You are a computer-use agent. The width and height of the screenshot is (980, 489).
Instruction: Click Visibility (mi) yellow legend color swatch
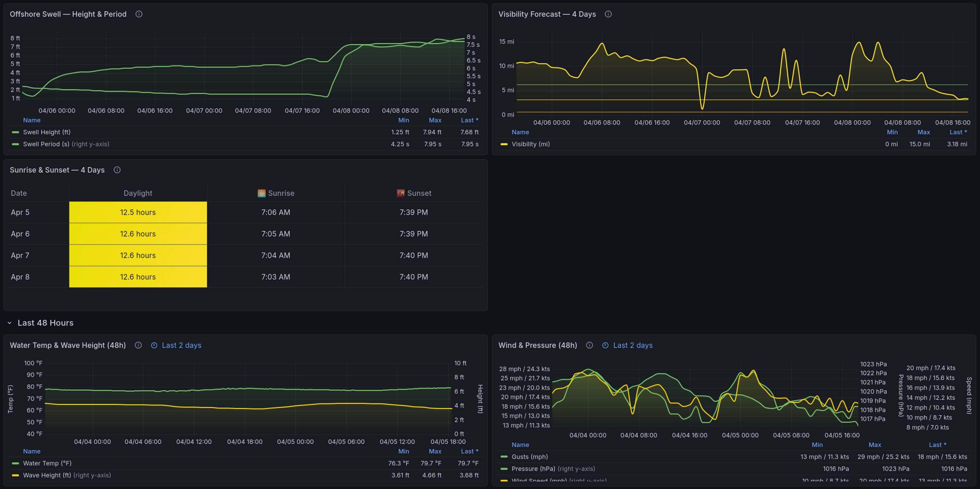[x=504, y=144]
